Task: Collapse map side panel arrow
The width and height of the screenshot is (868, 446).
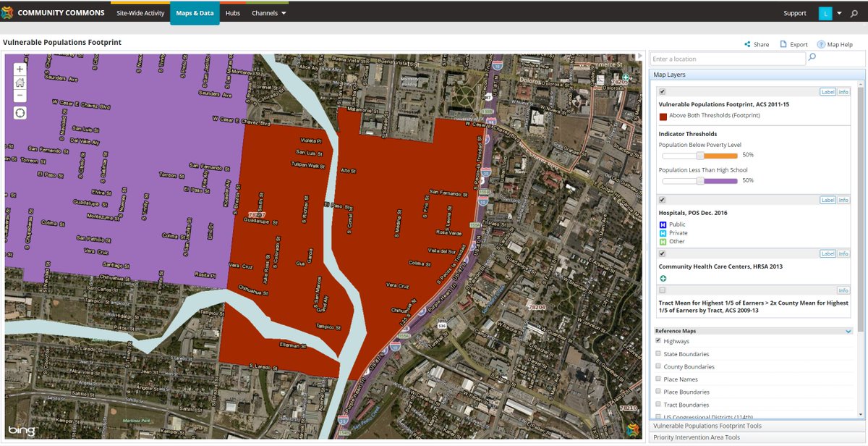Action: [639, 56]
